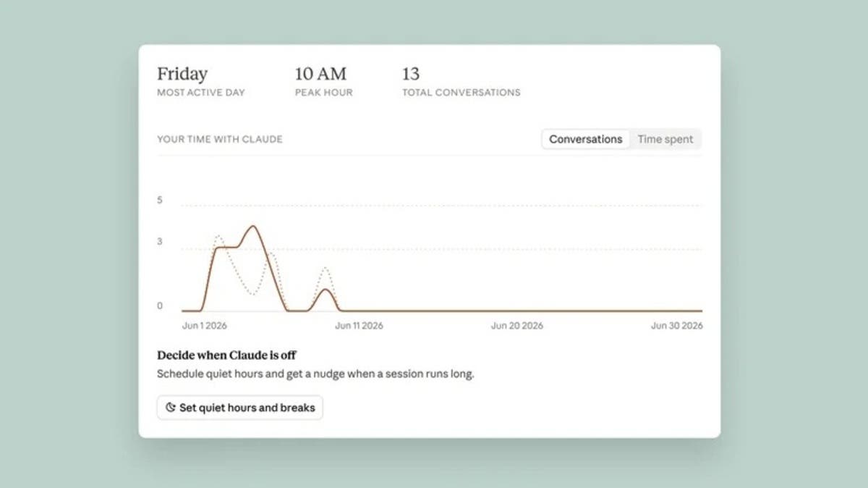The image size is (868, 488).
Task: Click the Jun 11 2026 axis label
Action: pyautogui.click(x=359, y=326)
